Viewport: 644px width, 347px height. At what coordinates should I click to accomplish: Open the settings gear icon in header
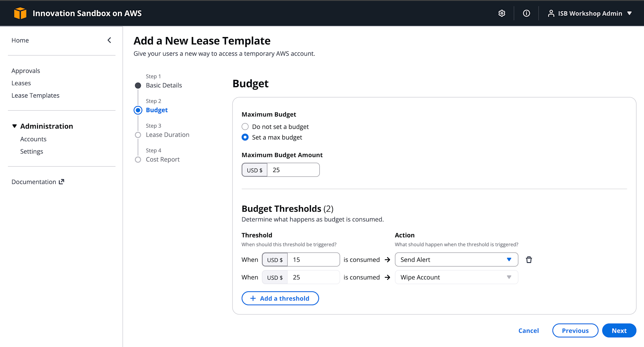click(502, 13)
